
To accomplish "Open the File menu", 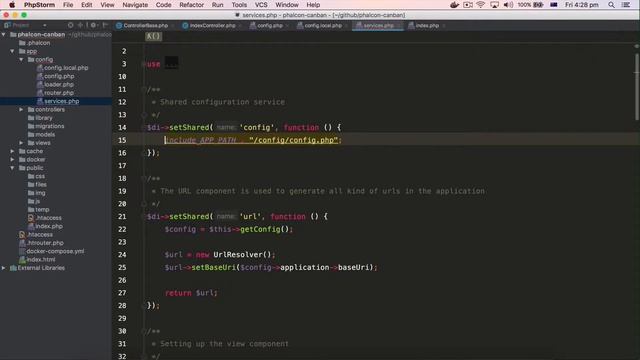I will point(68,5).
